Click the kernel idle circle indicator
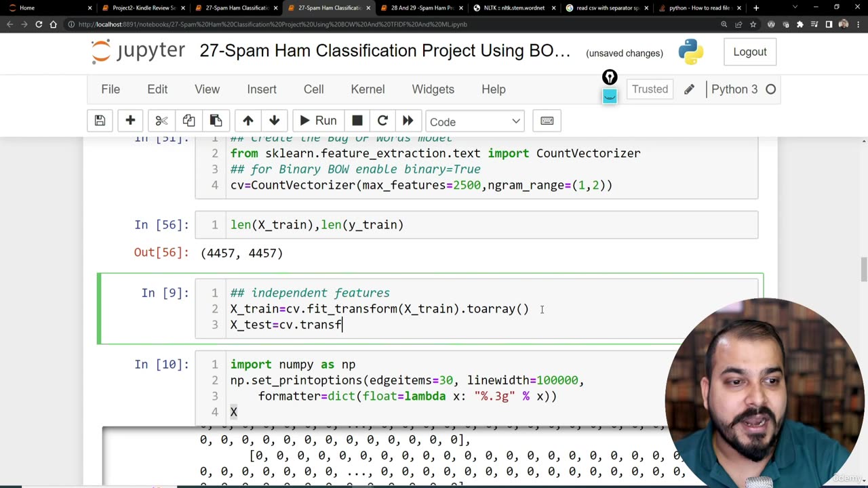The width and height of the screenshot is (868, 488). (770, 89)
